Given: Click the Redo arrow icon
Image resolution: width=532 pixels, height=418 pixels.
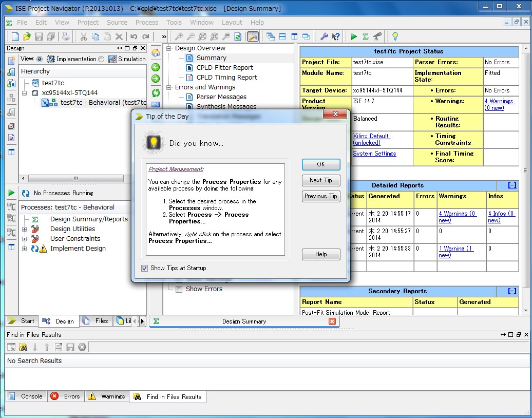Looking at the screenshot, I should point(146,36).
